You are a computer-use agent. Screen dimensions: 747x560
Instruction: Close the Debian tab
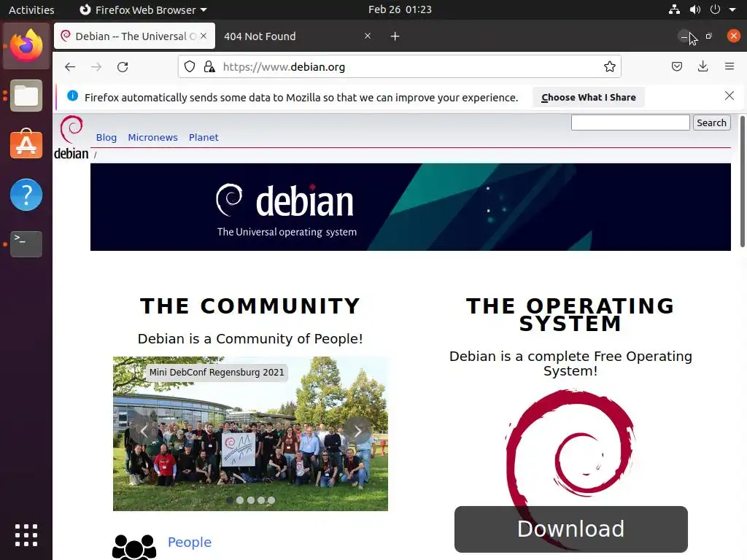click(x=204, y=36)
